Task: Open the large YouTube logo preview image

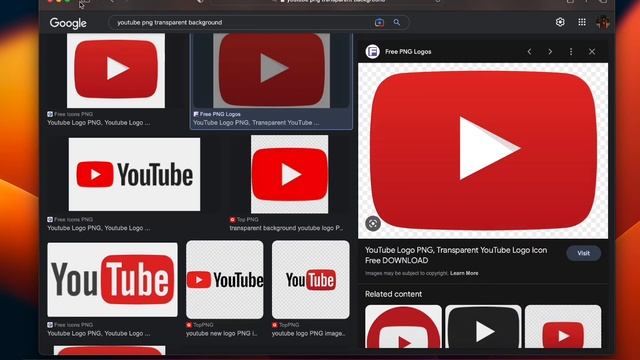Action: pyautogui.click(x=483, y=151)
